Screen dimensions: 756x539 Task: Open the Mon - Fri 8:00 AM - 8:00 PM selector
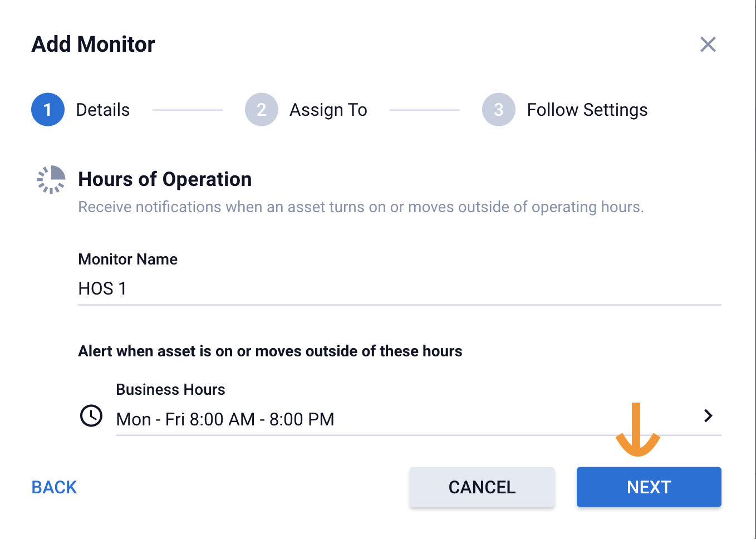tap(225, 419)
